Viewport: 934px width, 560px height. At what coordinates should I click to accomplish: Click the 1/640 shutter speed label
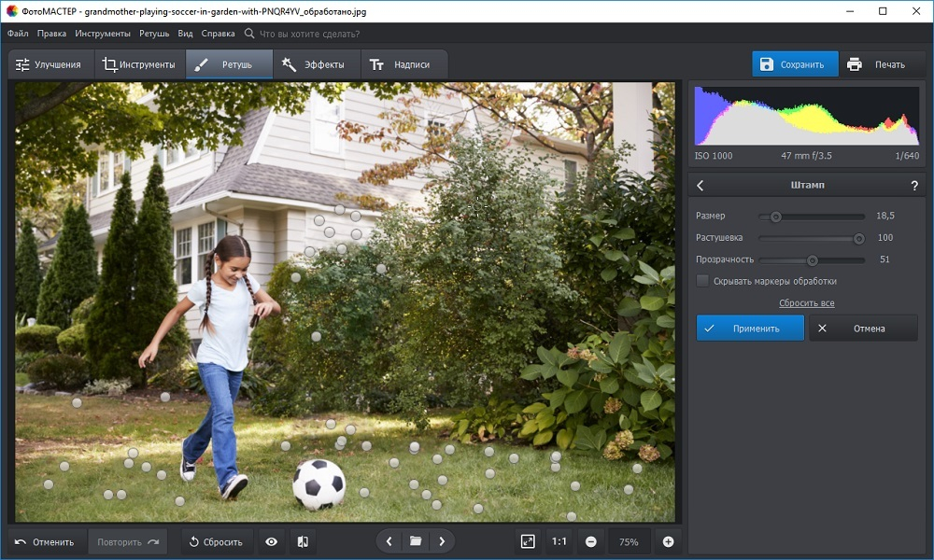[x=907, y=155]
